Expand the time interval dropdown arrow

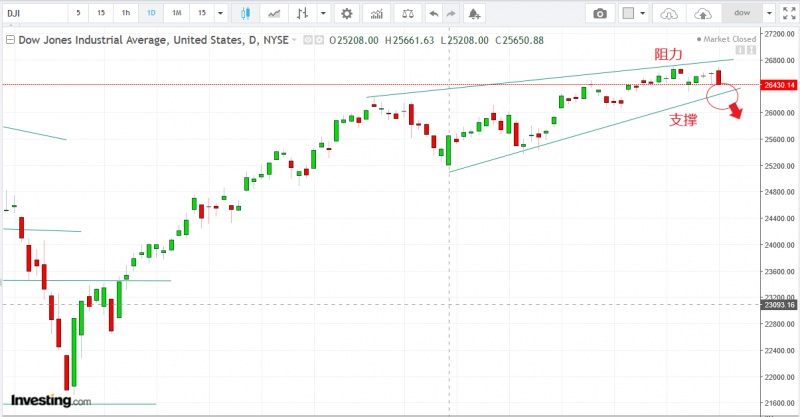(221, 14)
